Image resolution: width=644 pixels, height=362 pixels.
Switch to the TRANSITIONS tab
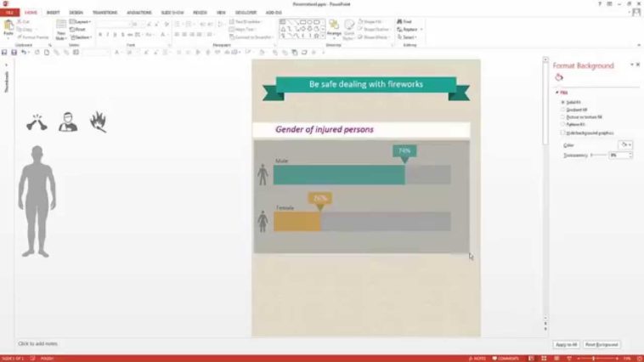(105, 13)
